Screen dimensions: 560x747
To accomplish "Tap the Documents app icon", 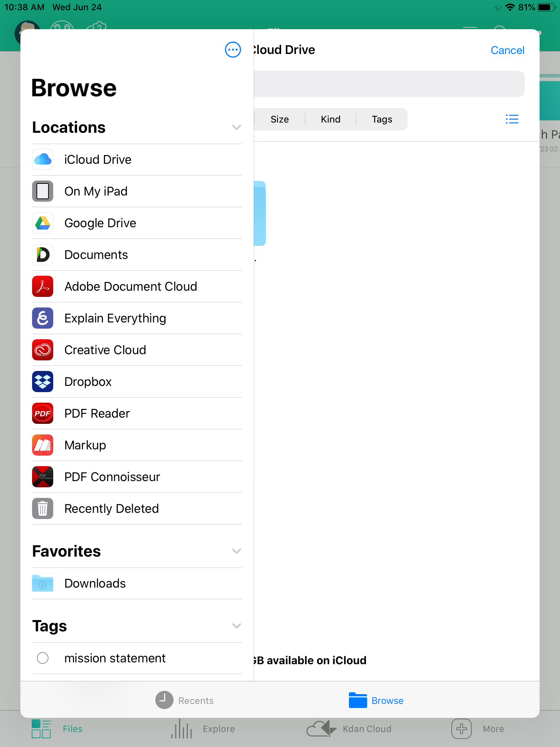I will point(43,255).
